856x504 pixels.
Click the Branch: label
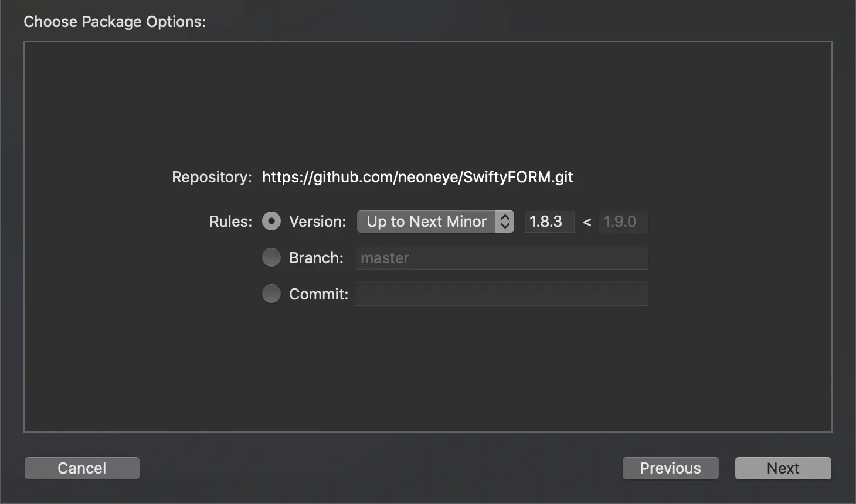[316, 258]
